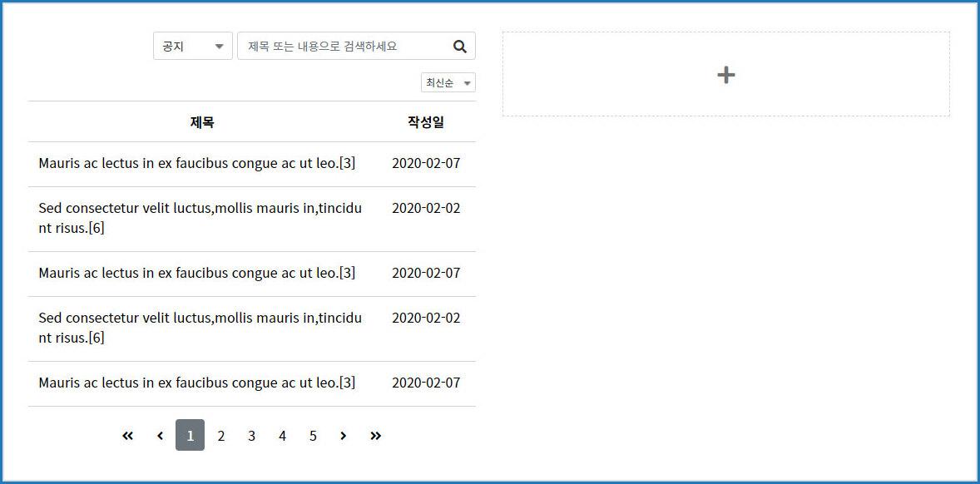The height and width of the screenshot is (484, 980).
Task: Jump to last page with double-right arrow
Action: (x=375, y=436)
